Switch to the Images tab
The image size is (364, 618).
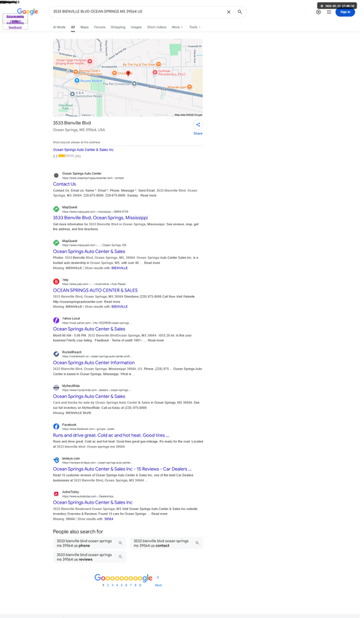point(136,27)
